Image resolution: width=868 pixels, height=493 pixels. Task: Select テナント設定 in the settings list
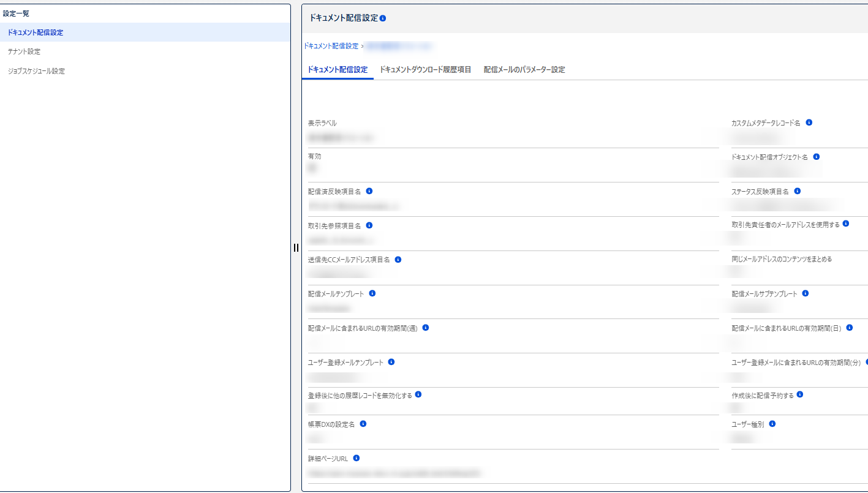pyautogui.click(x=24, y=51)
